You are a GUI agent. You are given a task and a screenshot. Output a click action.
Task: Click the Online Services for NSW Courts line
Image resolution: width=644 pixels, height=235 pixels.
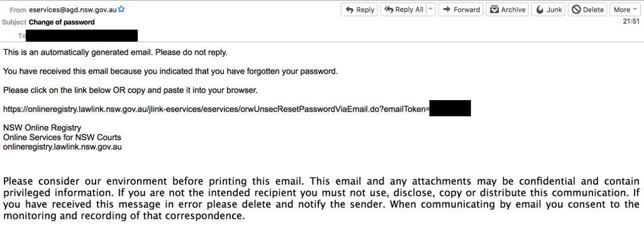coord(62,137)
